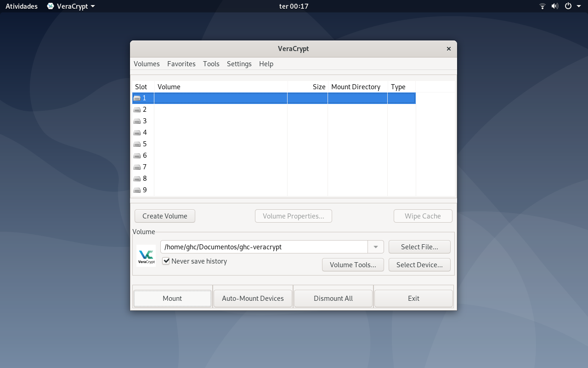Sort by the Type column header
Viewport: 588px width, 368px height.
[x=401, y=87]
